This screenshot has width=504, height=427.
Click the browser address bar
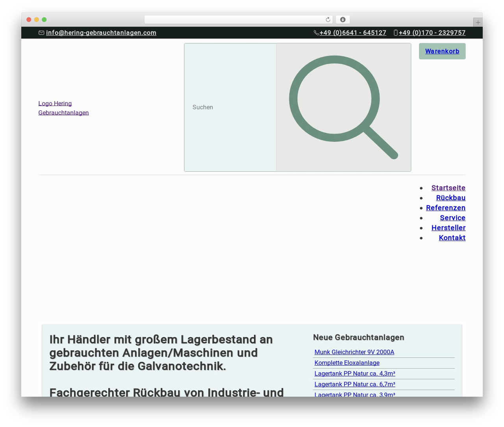click(239, 20)
